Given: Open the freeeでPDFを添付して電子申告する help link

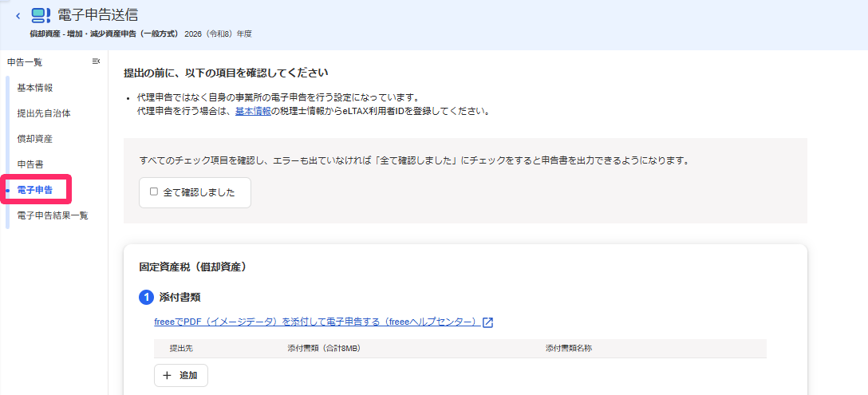Looking at the screenshot, I should pyautogui.click(x=318, y=322).
